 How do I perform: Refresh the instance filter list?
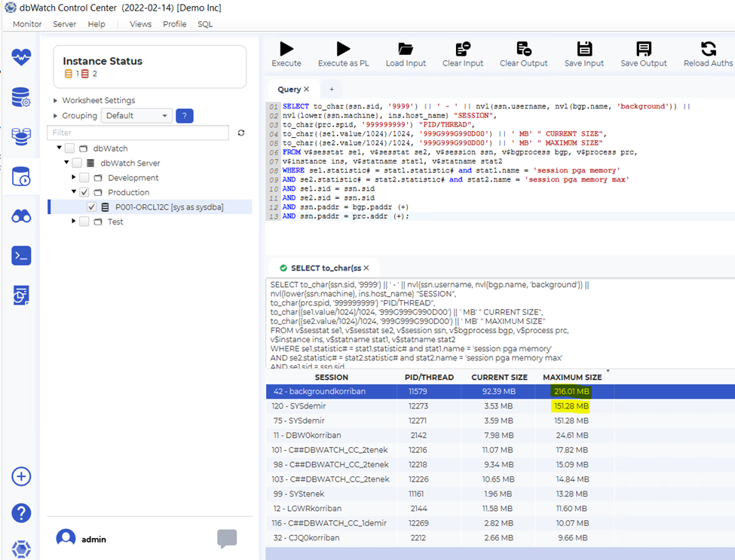[x=241, y=133]
